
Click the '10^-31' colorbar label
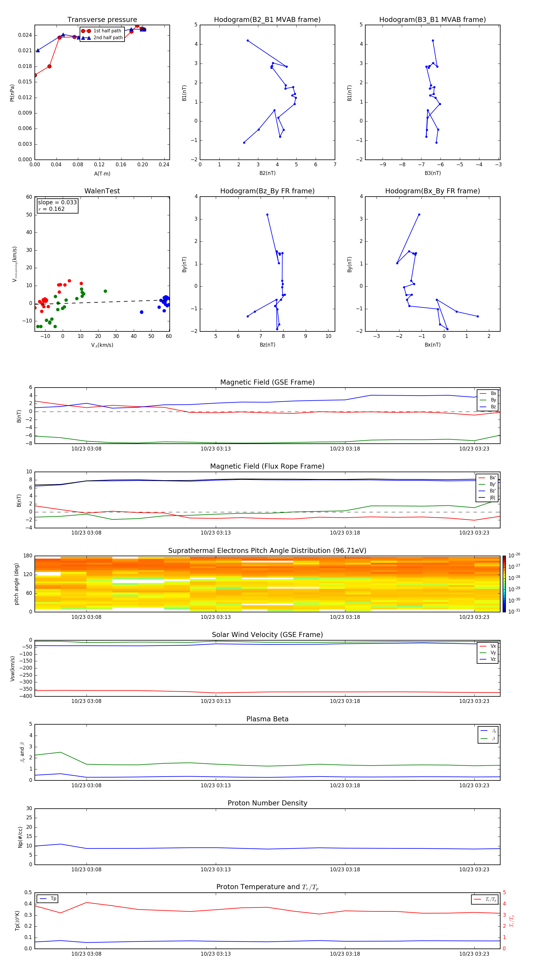coord(514,611)
